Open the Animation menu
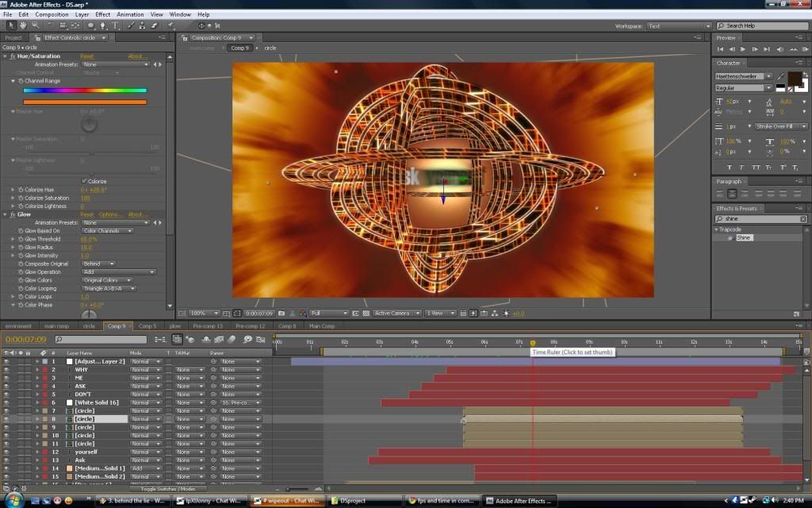812x508 pixels. tap(130, 14)
